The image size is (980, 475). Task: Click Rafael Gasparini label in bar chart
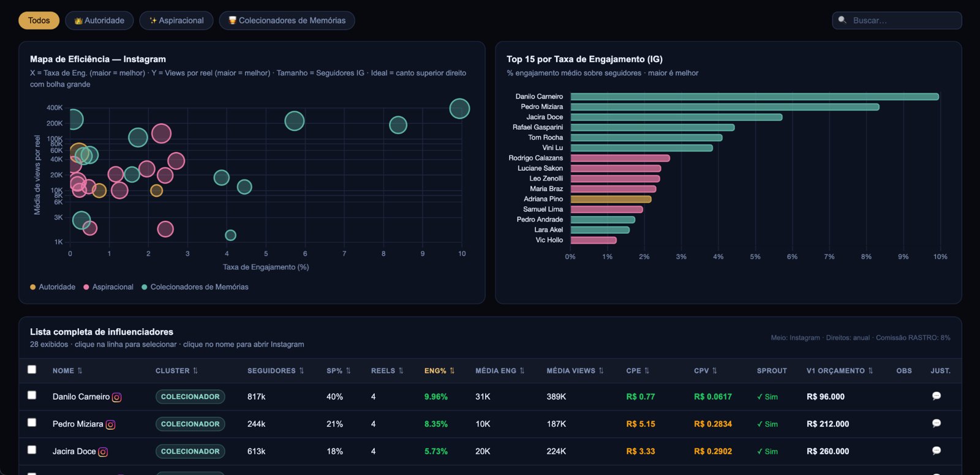pos(537,127)
